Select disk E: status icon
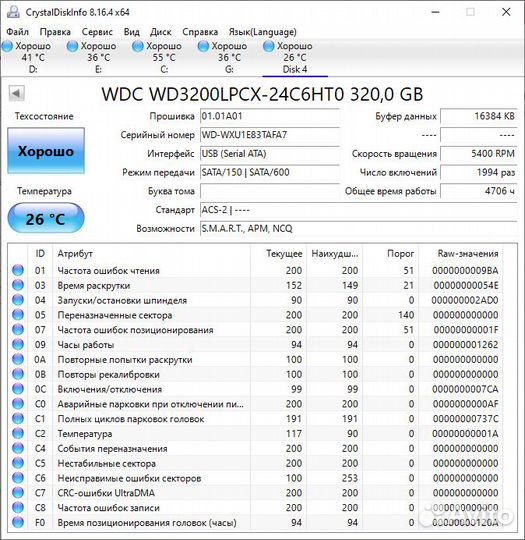This screenshot has height=540, width=525. (x=72, y=46)
